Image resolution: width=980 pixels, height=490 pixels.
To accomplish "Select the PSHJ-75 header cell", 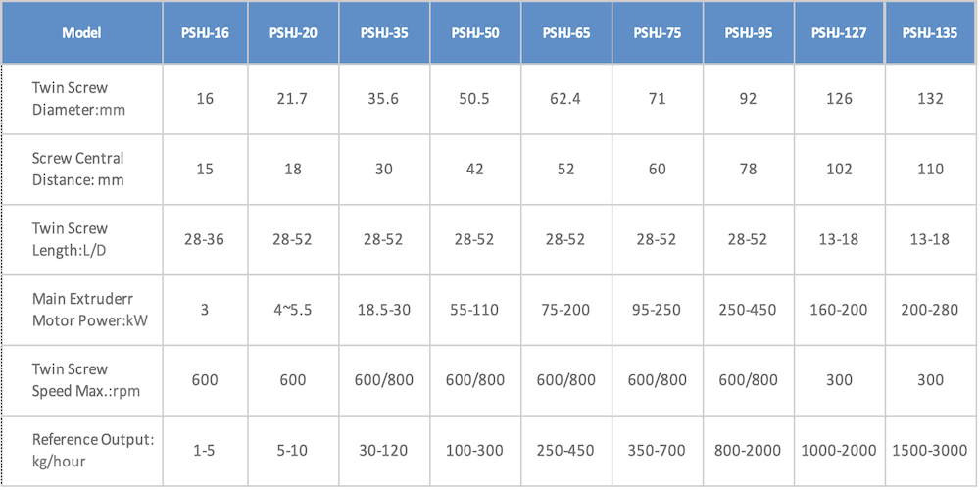I will click(x=658, y=33).
